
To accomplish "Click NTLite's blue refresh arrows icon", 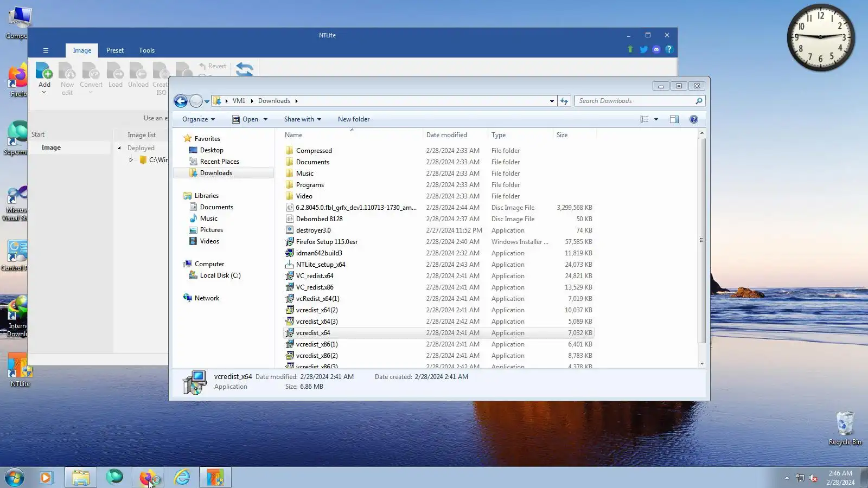I will point(245,69).
